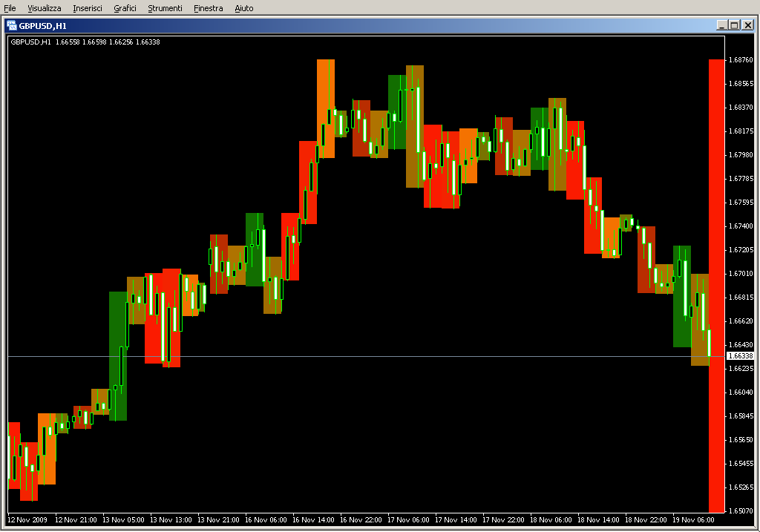Viewport: 760px width, 532px height.
Task: Click the 1.65070 price scale label
Action: click(741, 511)
